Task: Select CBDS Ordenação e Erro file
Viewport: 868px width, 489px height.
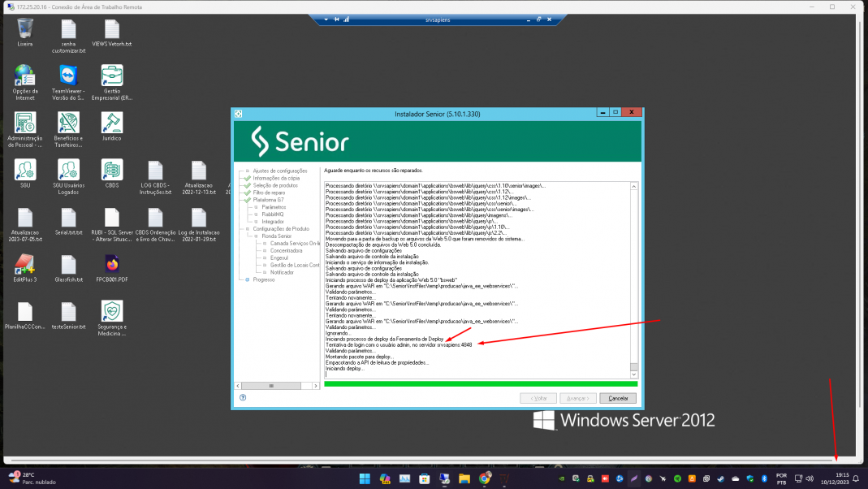Action: (156, 225)
